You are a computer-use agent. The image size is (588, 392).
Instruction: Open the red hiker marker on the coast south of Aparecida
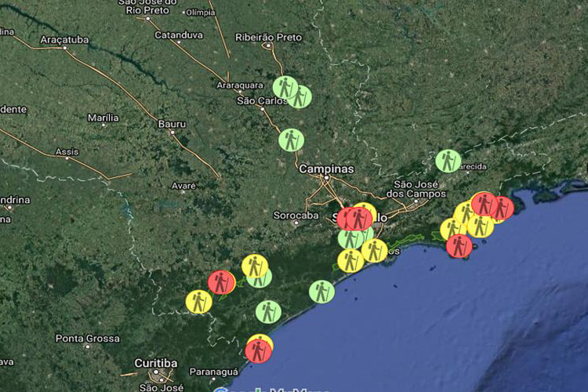pyautogui.click(x=459, y=245)
